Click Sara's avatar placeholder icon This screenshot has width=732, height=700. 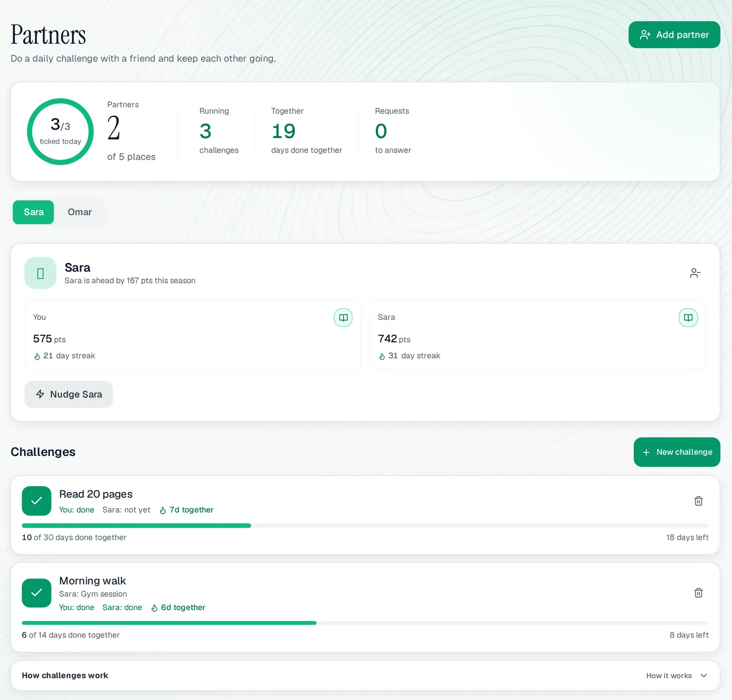point(40,273)
